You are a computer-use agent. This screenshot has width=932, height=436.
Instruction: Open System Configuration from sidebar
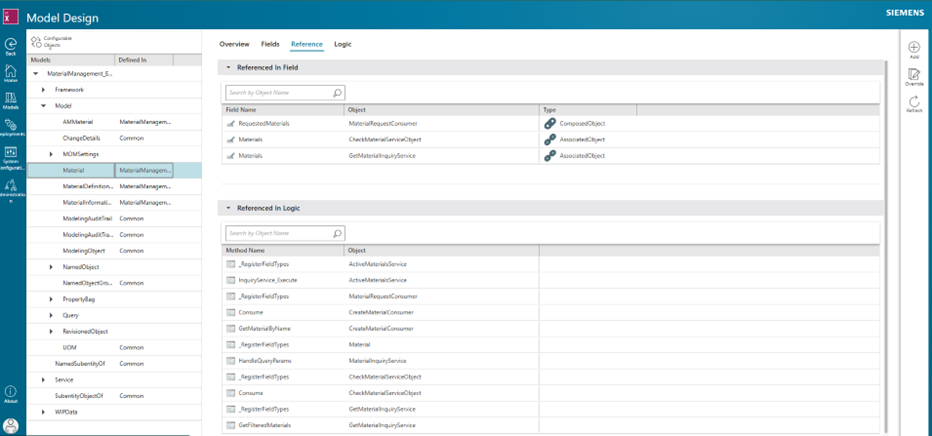point(11,153)
